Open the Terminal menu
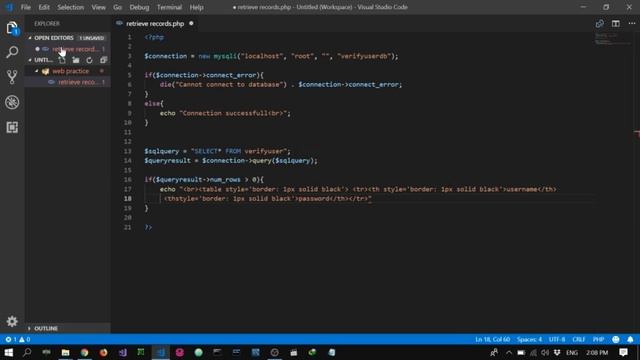This screenshot has height=360, width=640. [x=169, y=7]
